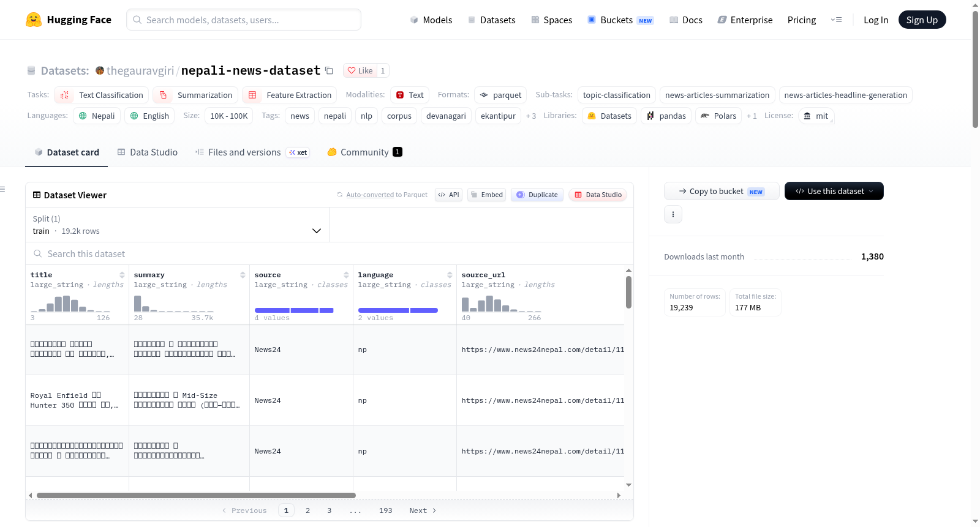Click the Datasets library tag
980x527 pixels.
coord(609,116)
